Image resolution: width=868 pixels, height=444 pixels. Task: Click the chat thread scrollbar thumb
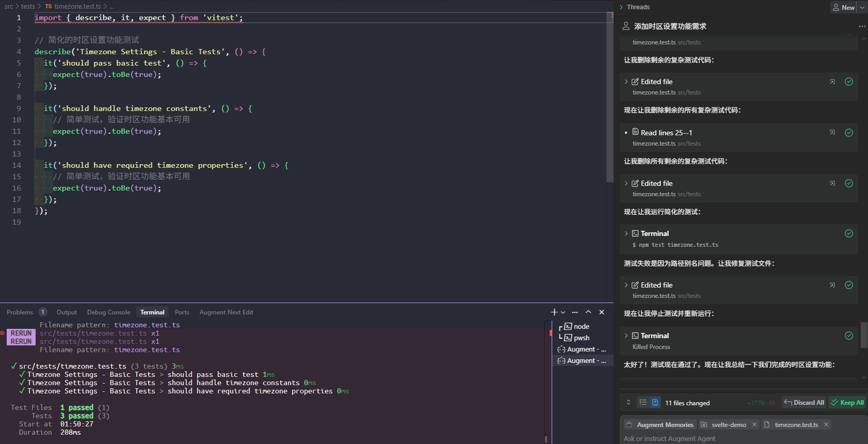click(864, 335)
